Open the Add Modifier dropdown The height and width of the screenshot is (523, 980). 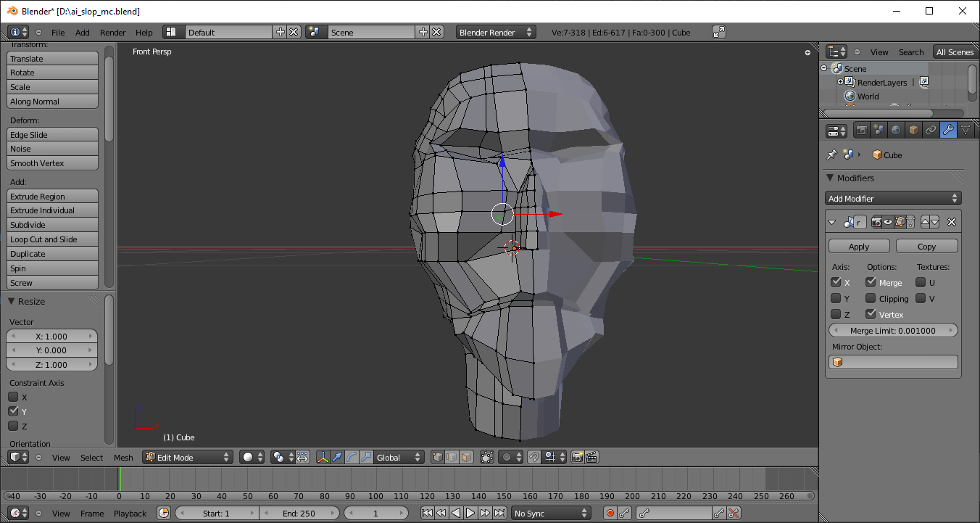[x=893, y=199]
